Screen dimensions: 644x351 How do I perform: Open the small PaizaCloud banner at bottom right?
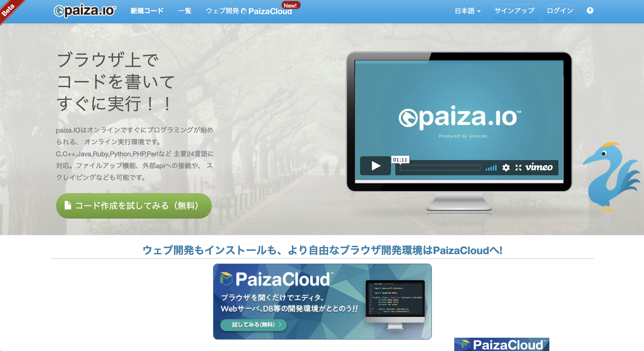tap(502, 345)
